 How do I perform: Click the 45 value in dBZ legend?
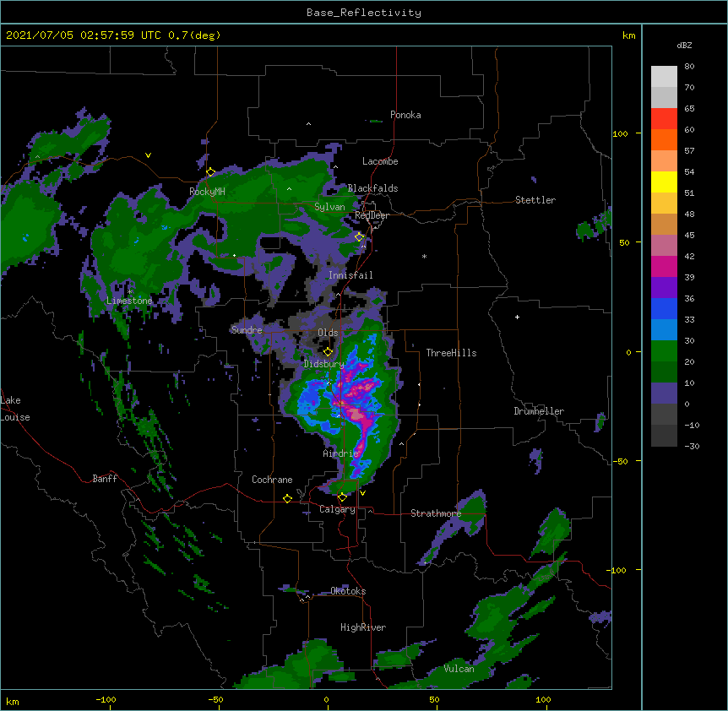[689, 236]
